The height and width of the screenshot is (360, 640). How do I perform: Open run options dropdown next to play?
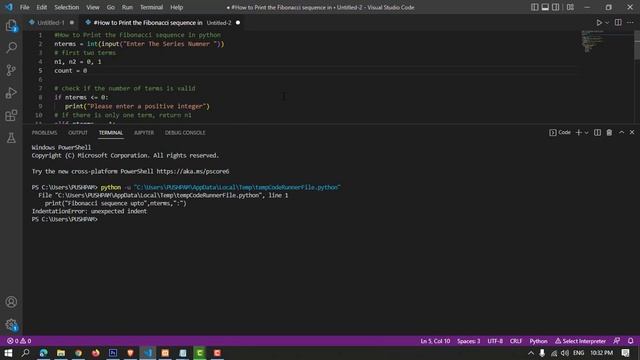pyautogui.click(x=607, y=23)
